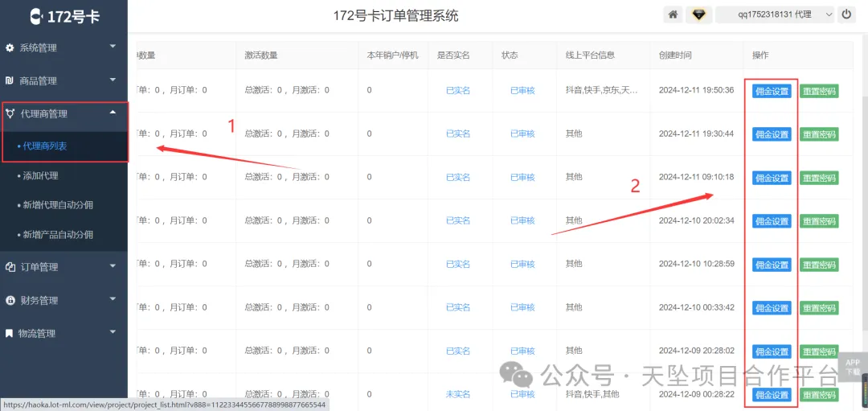
Task: Click 重置密码 for the 2024-12-11 19:50:36 row
Action: 819,91
